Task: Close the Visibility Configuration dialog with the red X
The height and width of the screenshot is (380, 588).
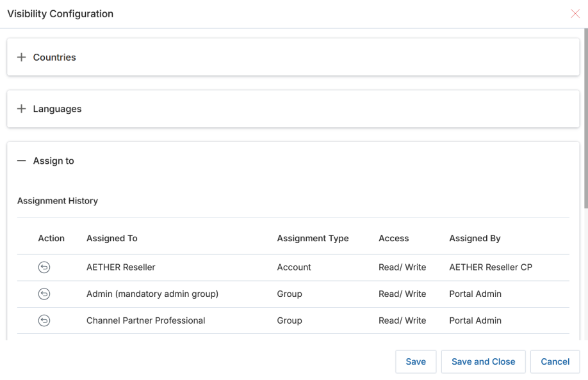Action: coord(575,14)
